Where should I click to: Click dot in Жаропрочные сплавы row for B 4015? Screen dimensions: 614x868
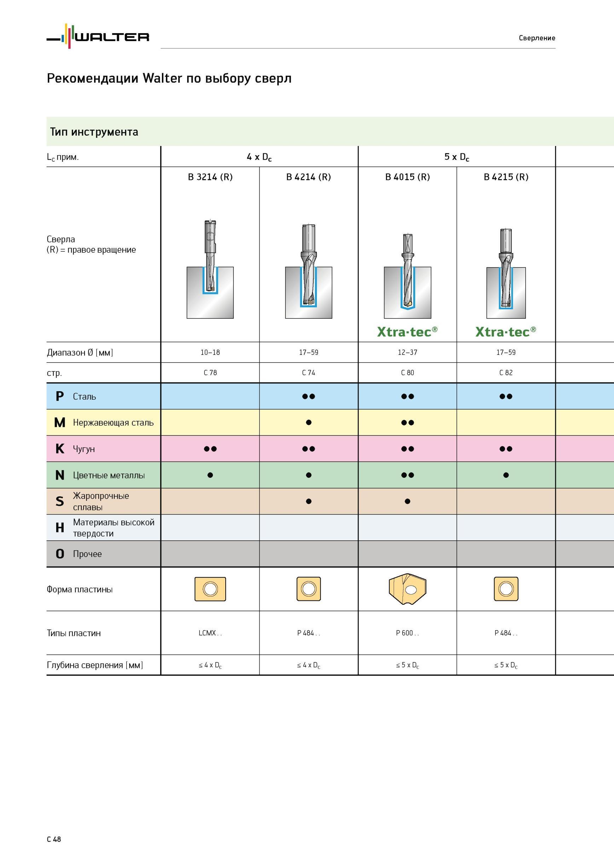(407, 501)
